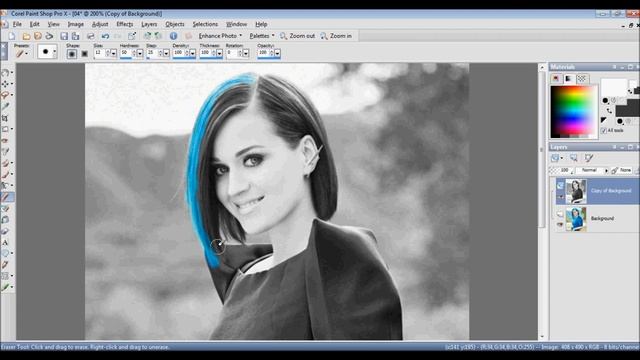Open the Layers menu
This screenshot has height=360, width=640.
(149, 24)
